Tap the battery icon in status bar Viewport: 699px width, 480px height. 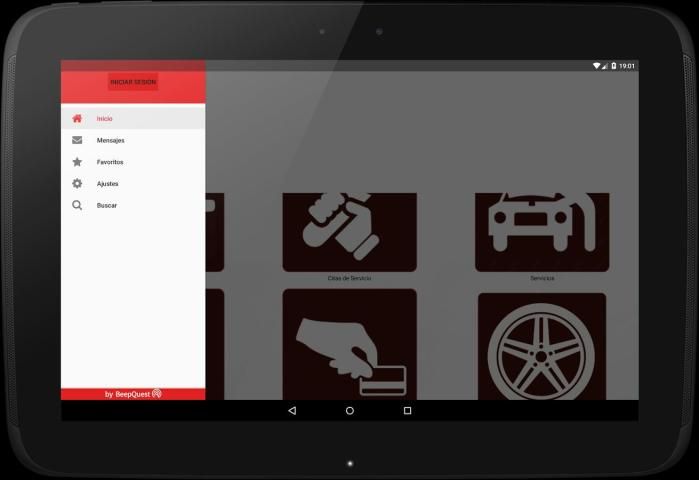613,66
